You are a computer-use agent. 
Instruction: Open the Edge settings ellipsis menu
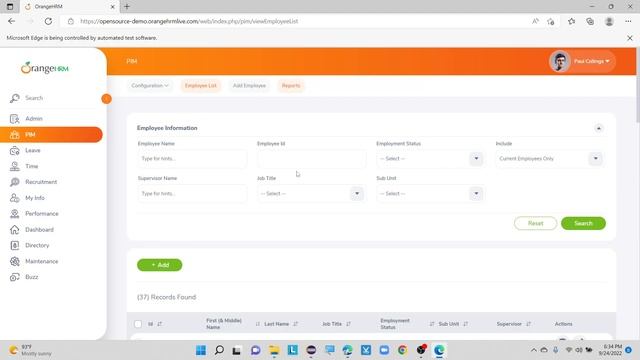click(x=628, y=21)
